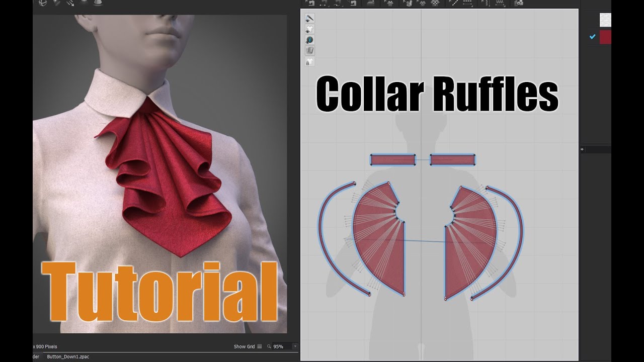
Task: Click the shirt-with-lock icon in 2D window
Action: click(310, 61)
